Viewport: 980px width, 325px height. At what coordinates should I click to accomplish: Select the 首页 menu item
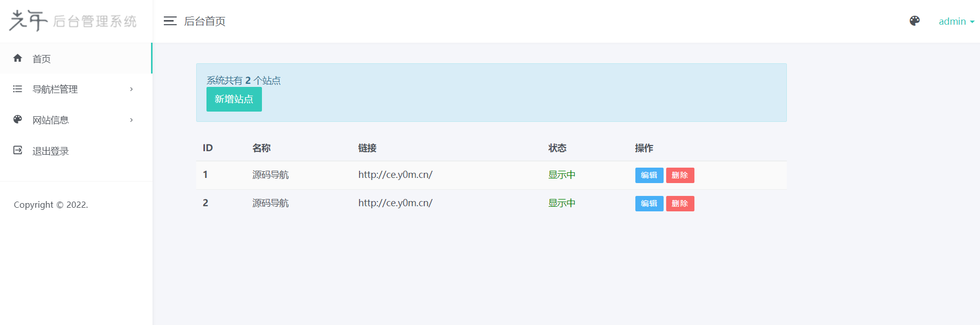pyautogui.click(x=42, y=59)
